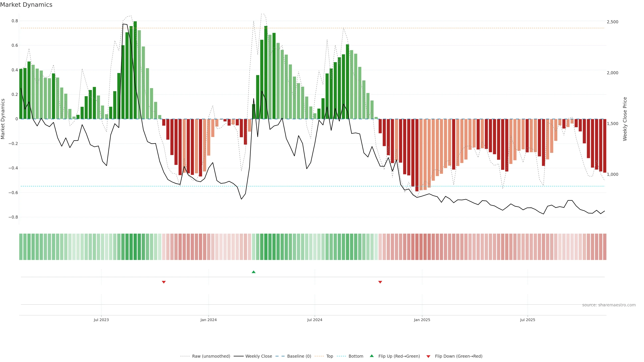Click the Jul 2025 axis label
Image resolution: width=644 pixels, height=362 pixels.
point(527,320)
